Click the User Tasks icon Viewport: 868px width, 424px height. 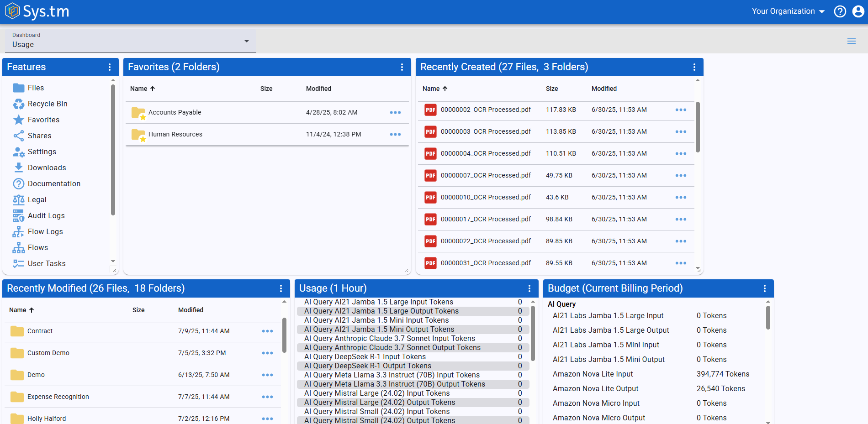[19, 264]
